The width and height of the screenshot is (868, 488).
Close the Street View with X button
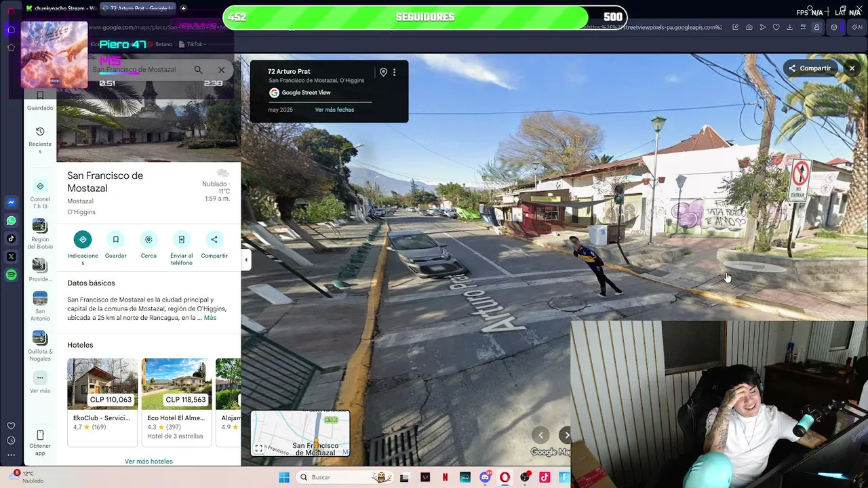tap(852, 68)
